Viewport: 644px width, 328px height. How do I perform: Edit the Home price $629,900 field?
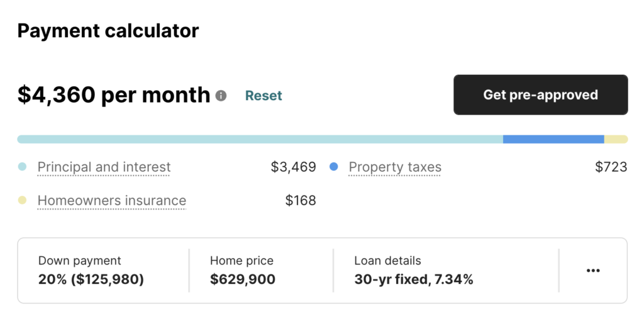(x=261, y=271)
